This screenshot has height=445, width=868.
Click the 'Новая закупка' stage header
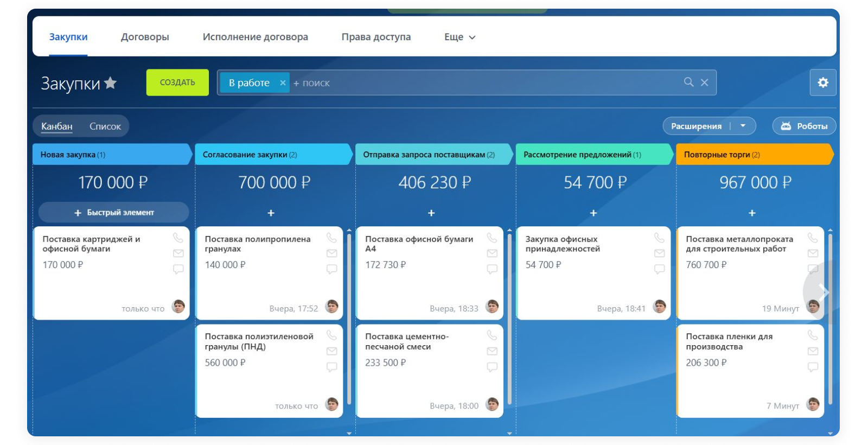pyautogui.click(x=112, y=154)
